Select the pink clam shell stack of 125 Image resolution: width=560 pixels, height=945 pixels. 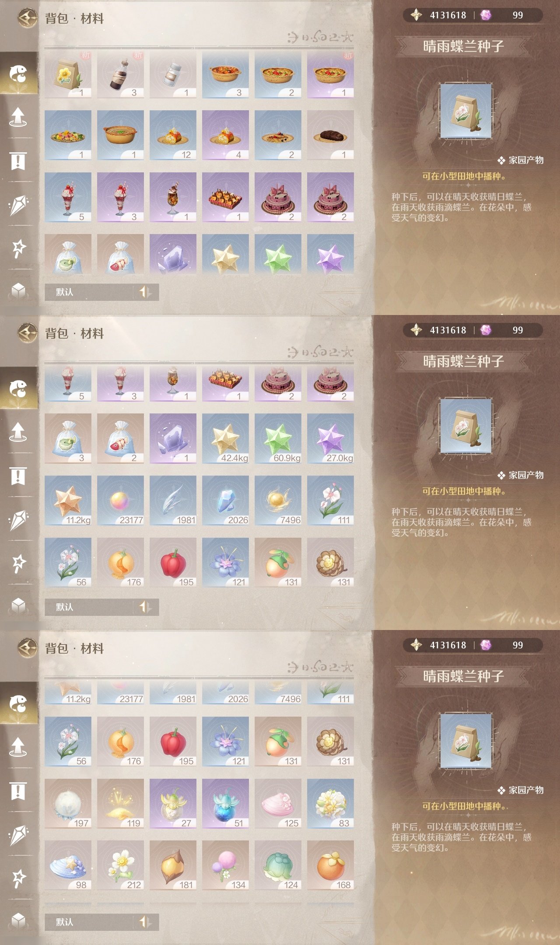[278, 803]
